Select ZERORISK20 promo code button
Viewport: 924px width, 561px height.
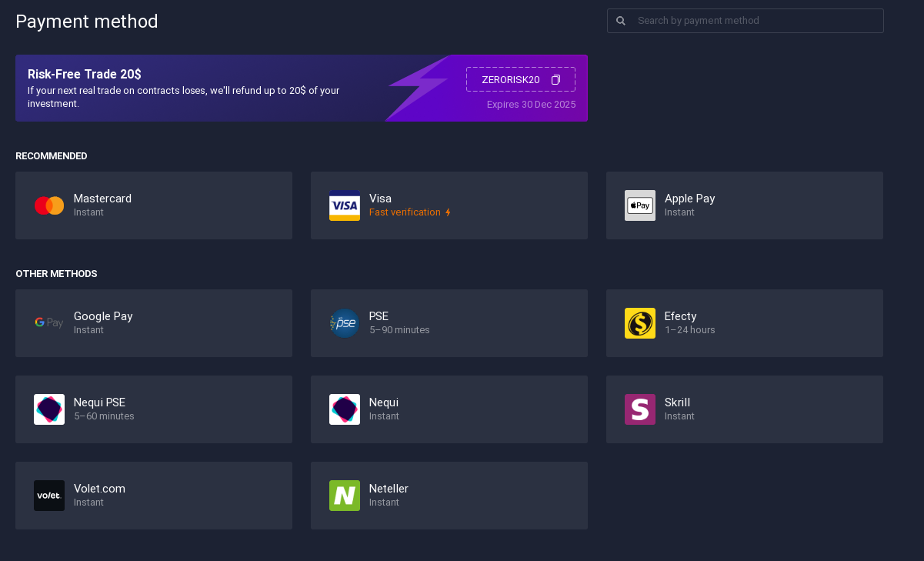click(x=521, y=79)
